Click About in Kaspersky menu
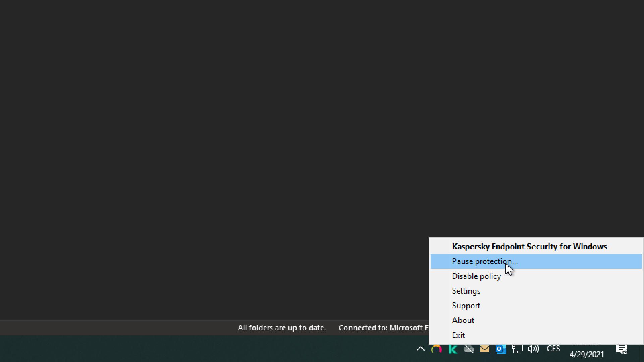644x362 pixels. (463, 320)
